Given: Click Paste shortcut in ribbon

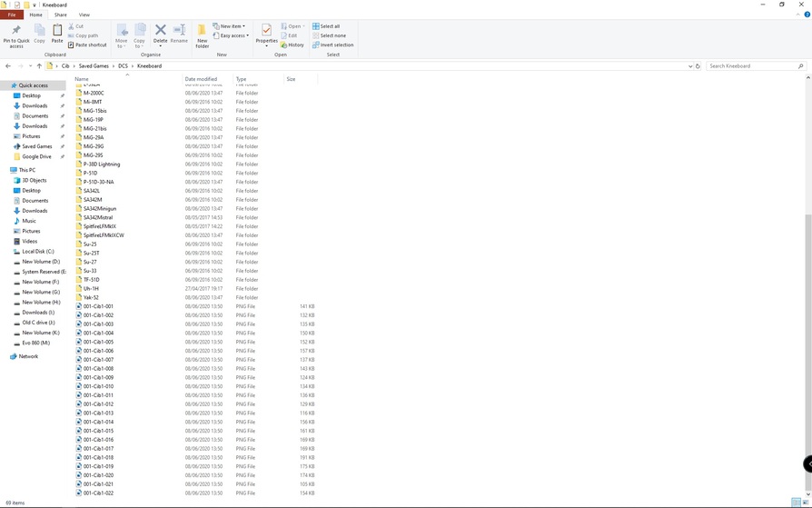Looking at the screenshot, I should (x=87, y=45).
